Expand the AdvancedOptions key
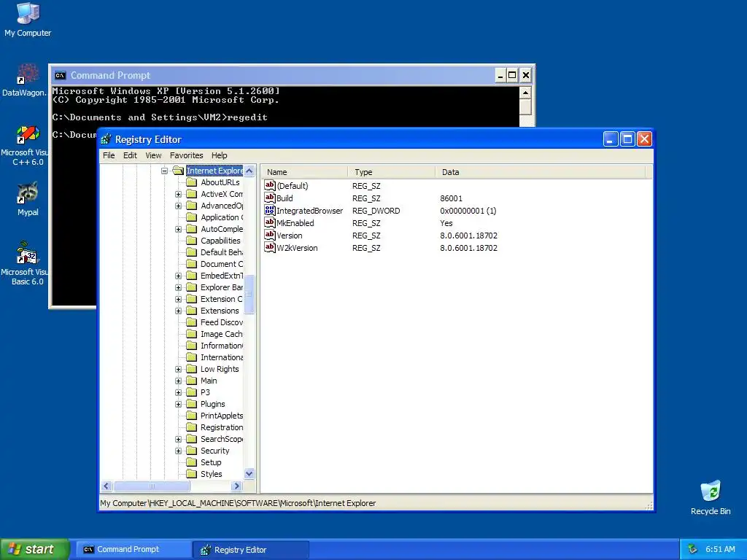 point(178,206)
